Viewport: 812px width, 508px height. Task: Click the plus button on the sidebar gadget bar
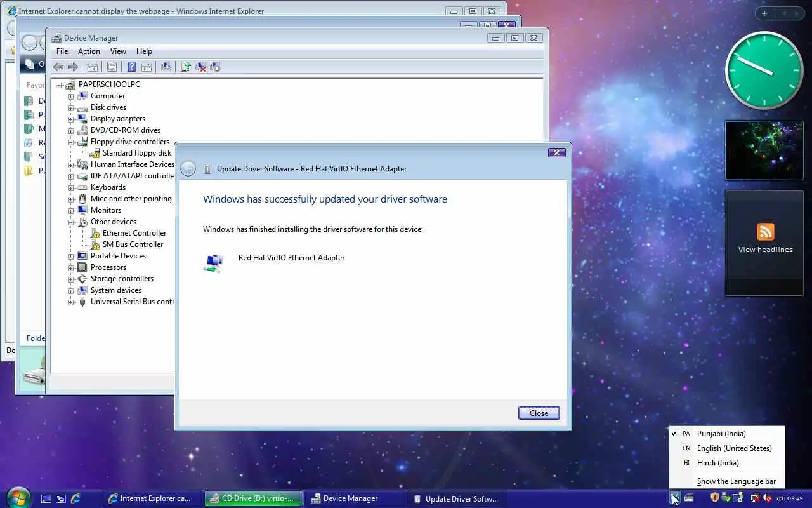click(764, 13)
